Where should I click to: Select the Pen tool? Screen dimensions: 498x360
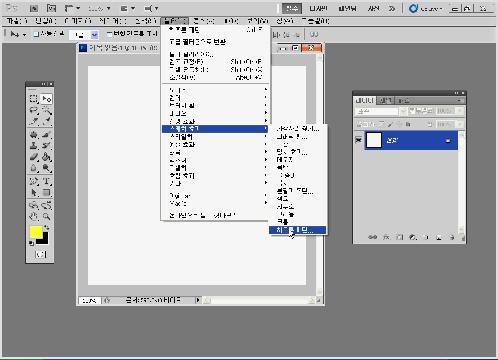[x=34, y=182]
